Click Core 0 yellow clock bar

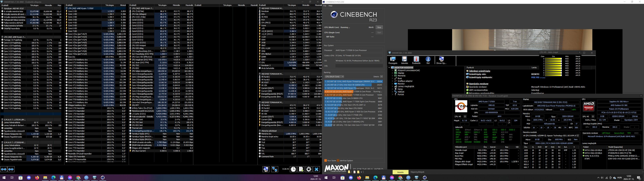click(553, 59)
